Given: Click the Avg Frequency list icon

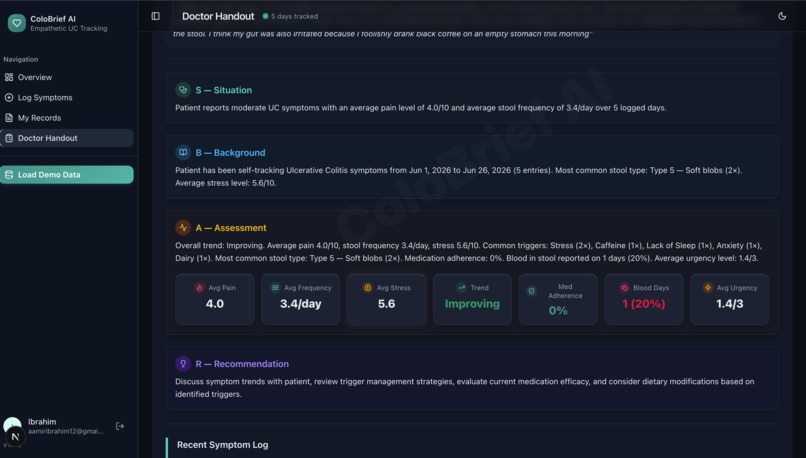Looking at the screenshot, I should (x=276, y=288).
